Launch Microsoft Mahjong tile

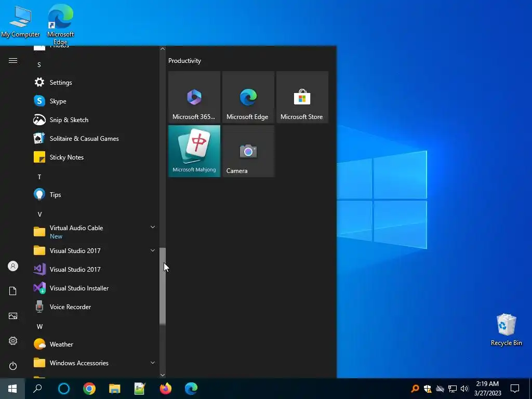pyautogui.click(x=194, y=151)
